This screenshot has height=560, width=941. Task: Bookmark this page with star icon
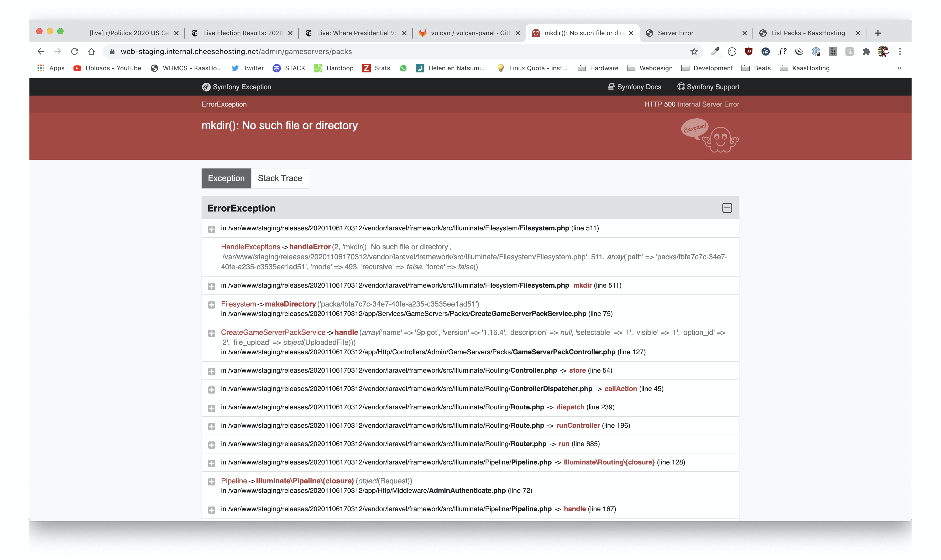tap(694, 51)
